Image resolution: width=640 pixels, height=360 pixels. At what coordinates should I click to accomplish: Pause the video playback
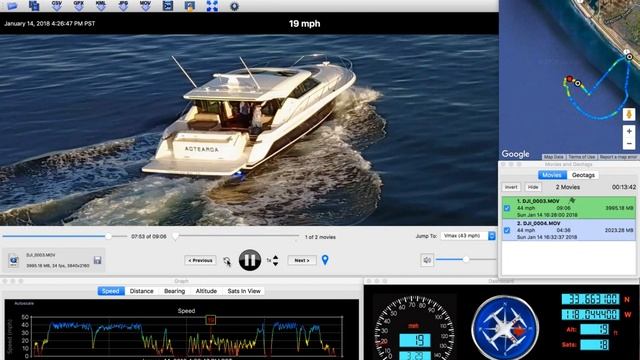click(x=250, y=260)
